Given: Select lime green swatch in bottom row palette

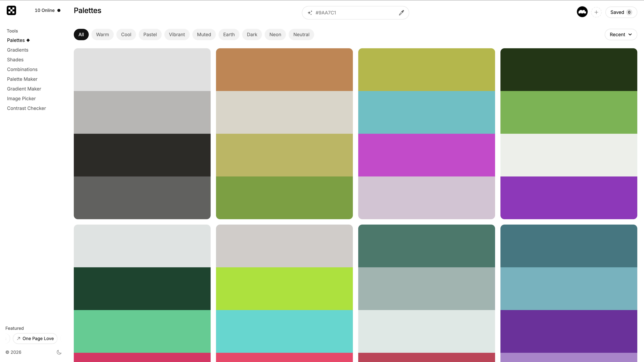Looking at the screenshot, I should (284, 289).
